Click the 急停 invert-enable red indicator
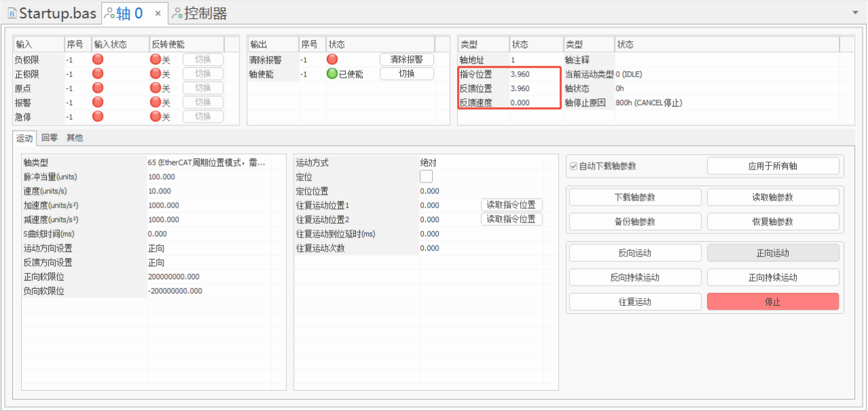This screenshot has width=868, height=411. (x=155, y=117)
